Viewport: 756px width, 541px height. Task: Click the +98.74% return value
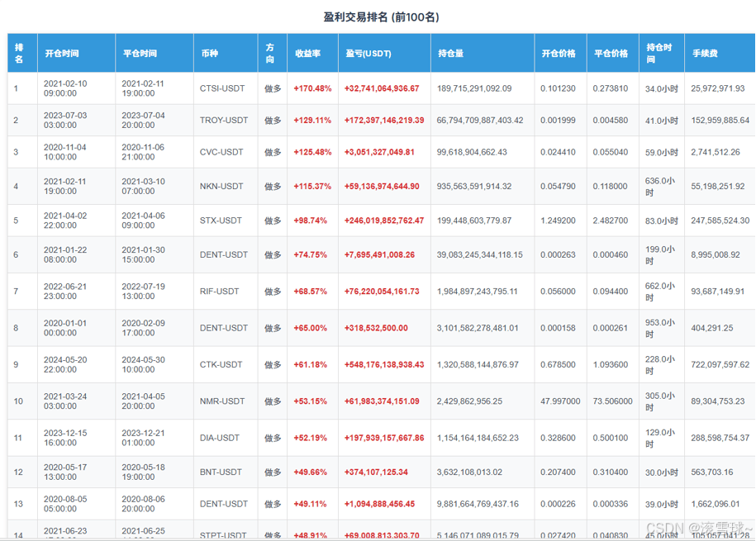(x=310, y=221)
